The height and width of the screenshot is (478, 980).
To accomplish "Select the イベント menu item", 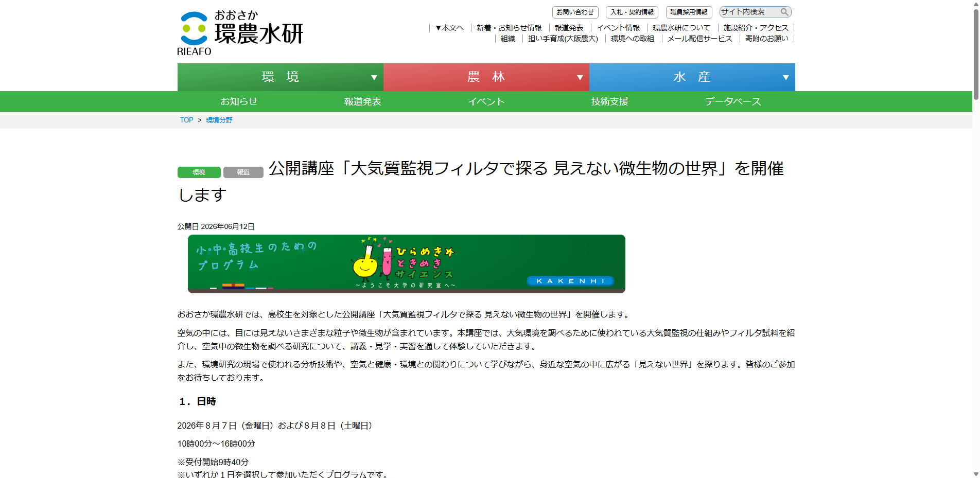I will coord(486,102).
